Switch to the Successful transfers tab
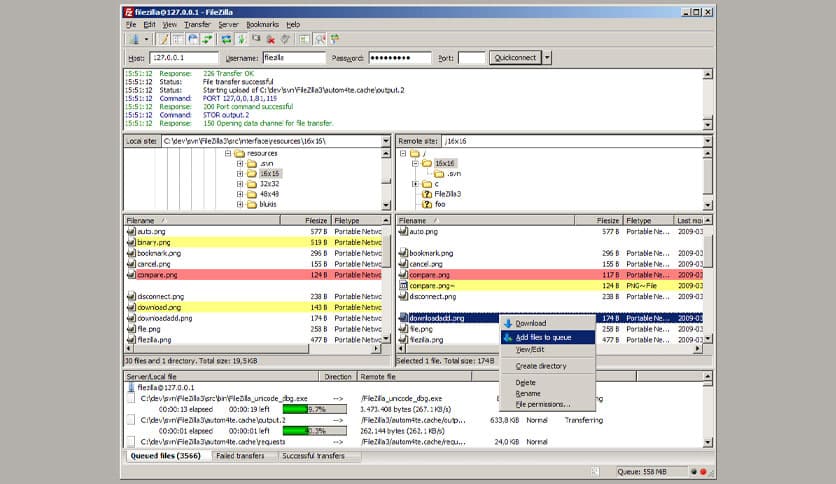 [x=314, y=456]
